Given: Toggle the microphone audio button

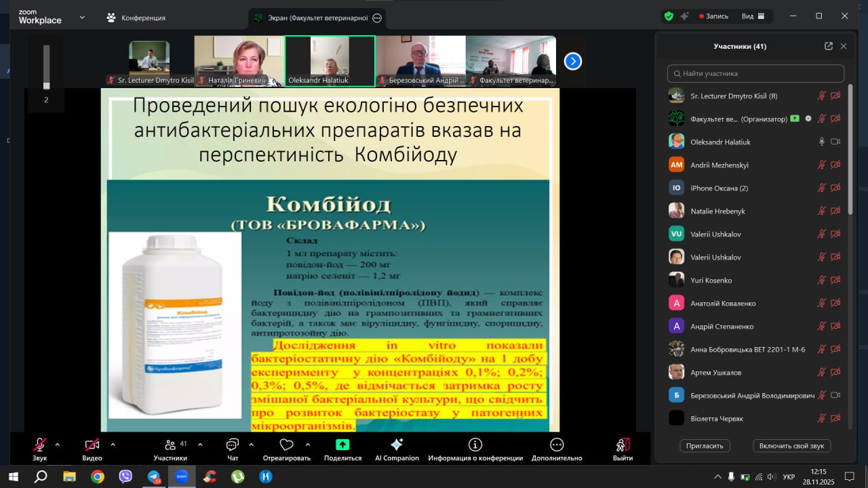Looking at the screenshot, I should click(40, 445).
